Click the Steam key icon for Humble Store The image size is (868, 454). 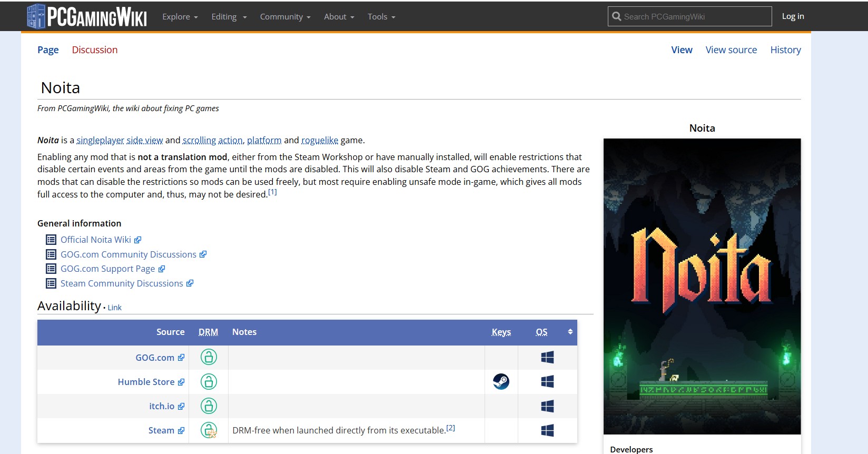[x=501, y=381]
